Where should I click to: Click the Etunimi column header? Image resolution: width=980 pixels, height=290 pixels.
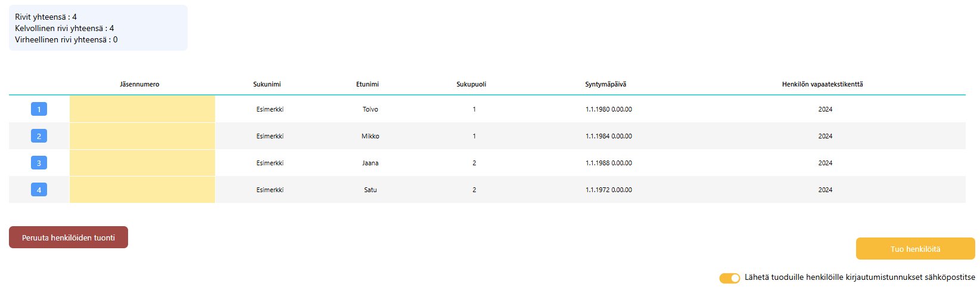click(368, 84)
